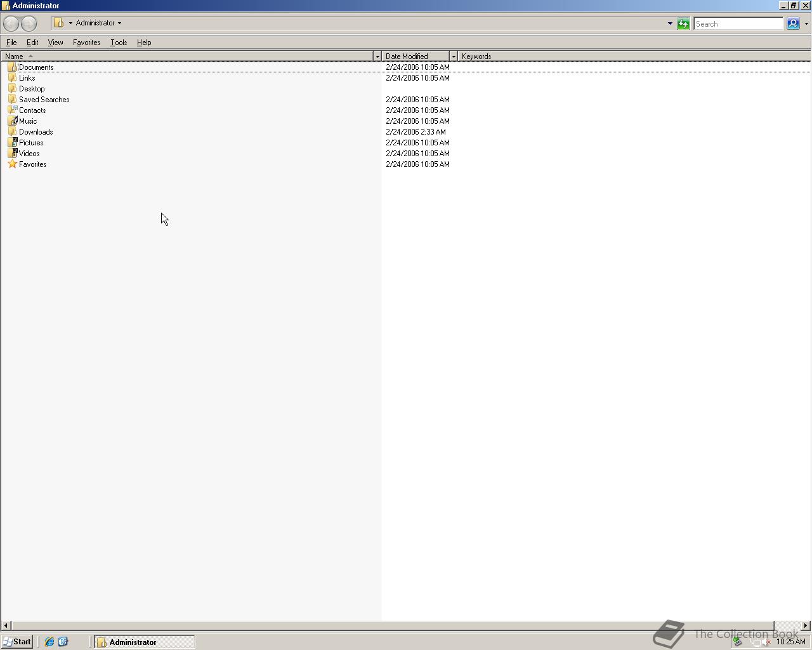Open the Name column filter dropdown
Screen dimensions: 812x650
[377, 56]
